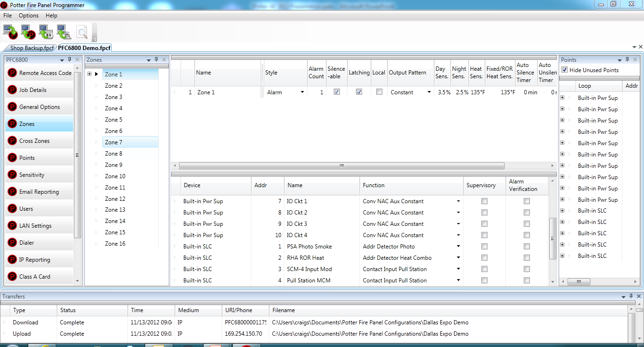Switch to the Shop Backup.fpcf tab
This screenshot has height=347, width=644.
(32, 48)
